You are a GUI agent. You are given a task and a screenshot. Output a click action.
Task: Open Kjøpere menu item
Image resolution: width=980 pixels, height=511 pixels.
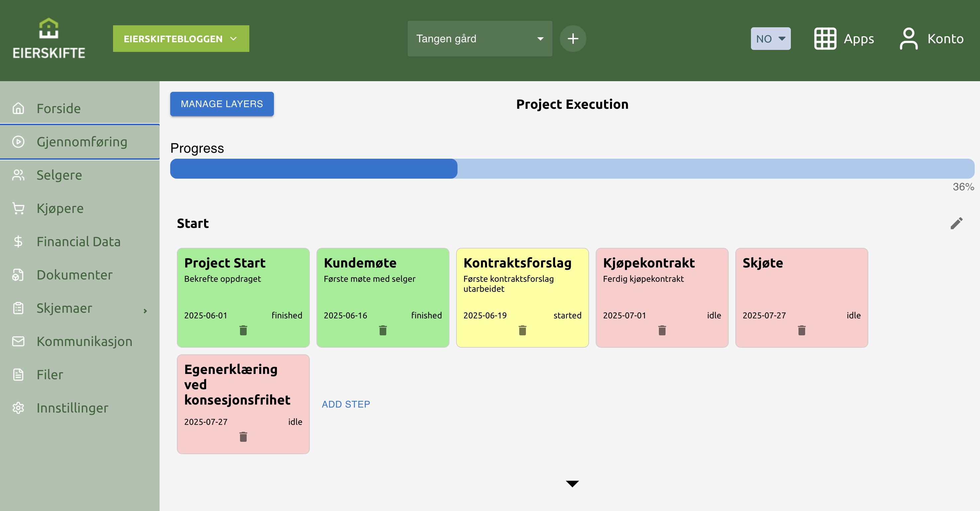79,208
